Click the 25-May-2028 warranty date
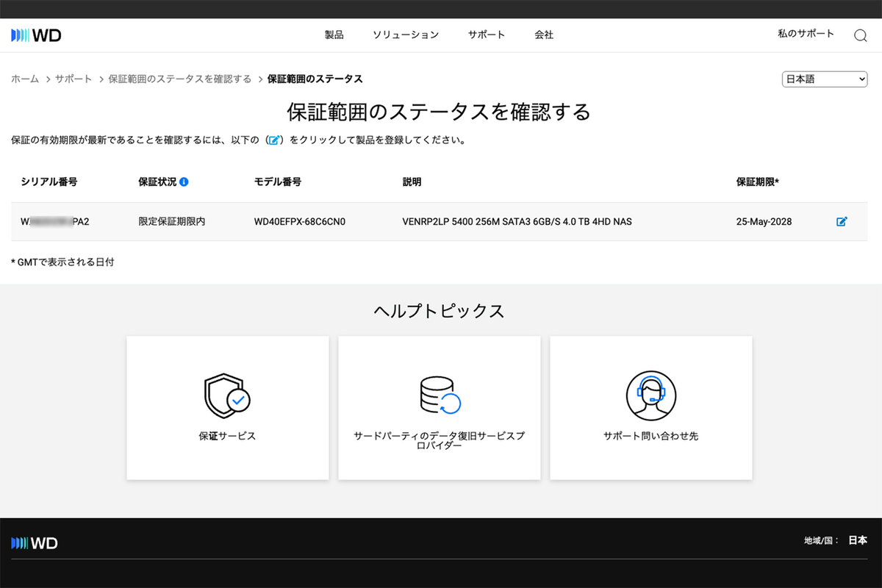The image size is (882, 588). (x=764, y=221)
